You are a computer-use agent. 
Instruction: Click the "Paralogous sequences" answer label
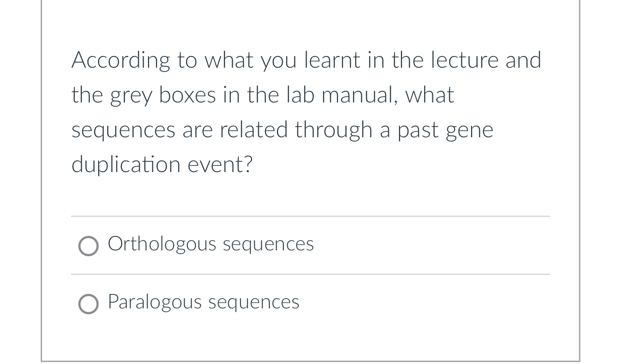click(x=203, y=302)
